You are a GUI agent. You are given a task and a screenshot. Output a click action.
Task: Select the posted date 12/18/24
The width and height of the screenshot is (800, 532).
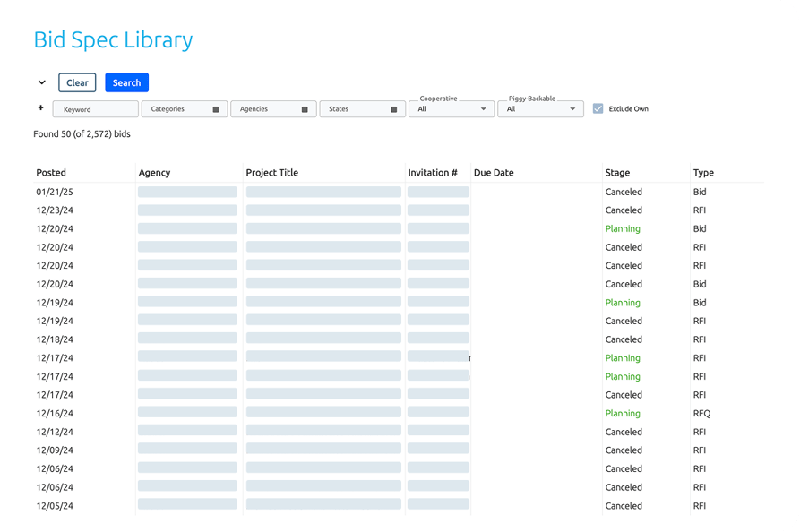(55, 339)
